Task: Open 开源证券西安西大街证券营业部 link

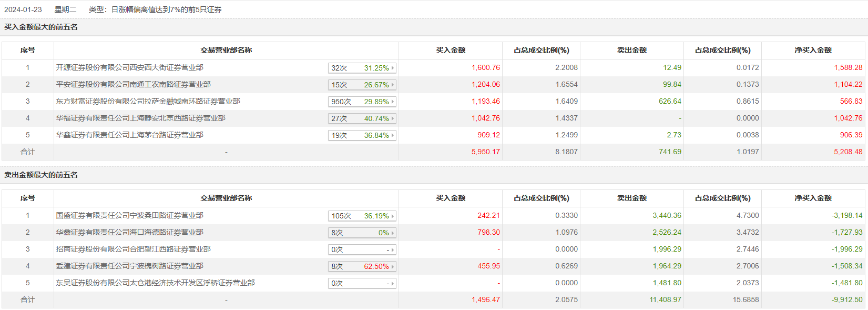Action: pos(129,68)
